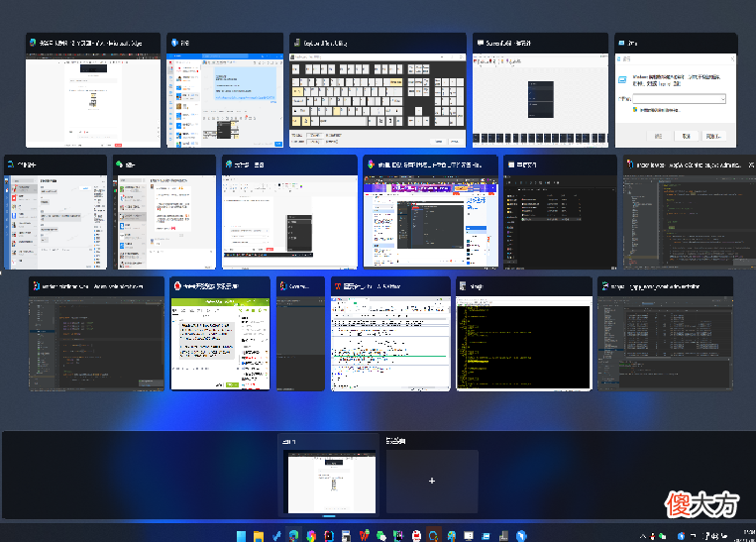This screenshot has width=756, height=542.
Task: Open Microsoft Edge from the taskbar
Action: pyautogui.click(x=293, y=535)
